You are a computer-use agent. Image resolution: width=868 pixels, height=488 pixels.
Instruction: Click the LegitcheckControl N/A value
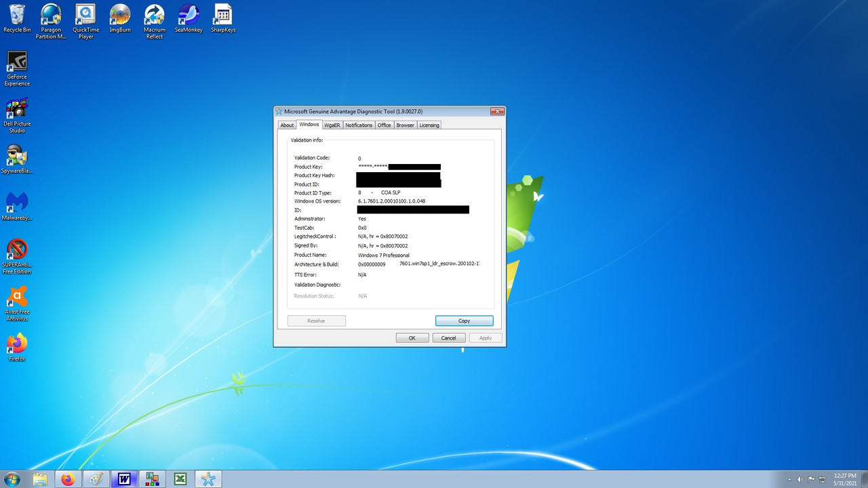pyautogui.click(x=383, y=237)
